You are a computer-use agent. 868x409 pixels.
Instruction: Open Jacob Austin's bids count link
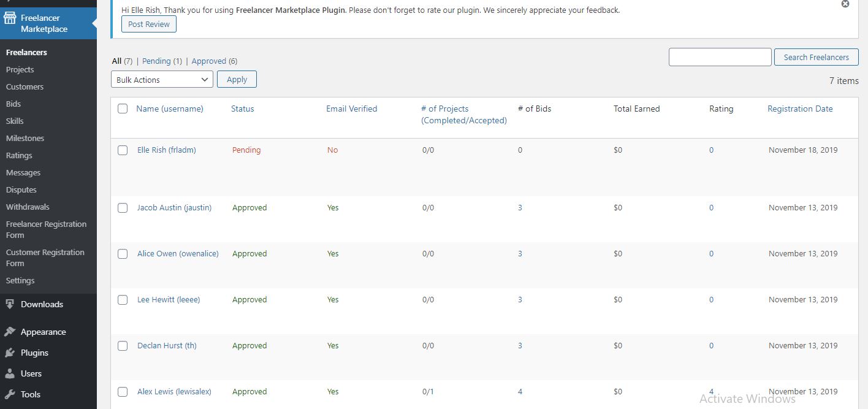coord(520,207)
